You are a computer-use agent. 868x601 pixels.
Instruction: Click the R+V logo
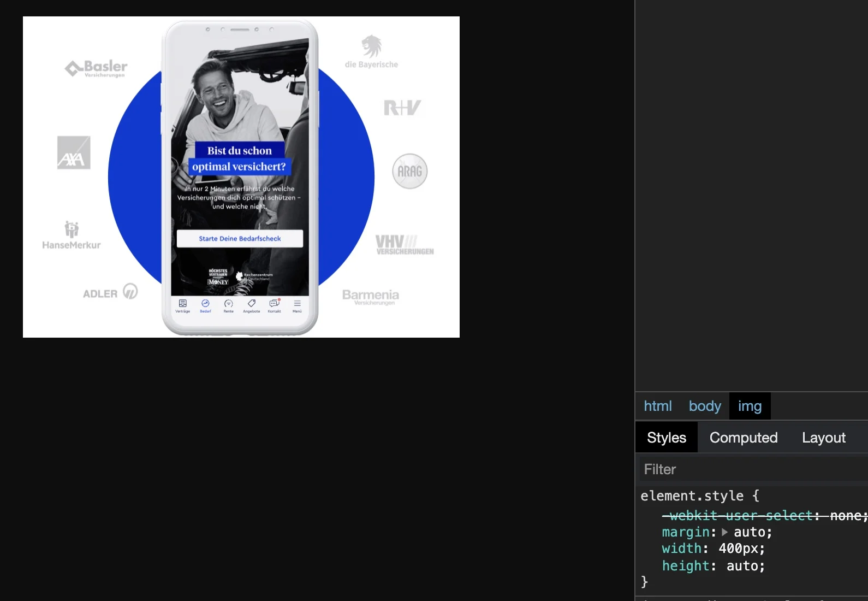402,108
